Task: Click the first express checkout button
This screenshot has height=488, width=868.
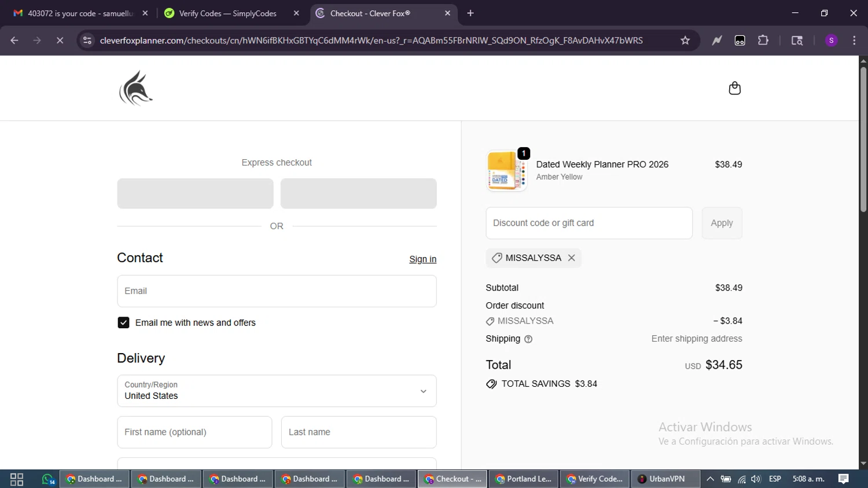Action: (195, 193)
